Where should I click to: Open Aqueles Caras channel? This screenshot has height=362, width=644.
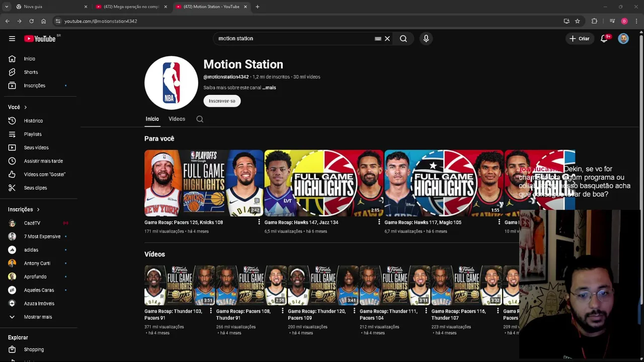pos(39,290)
